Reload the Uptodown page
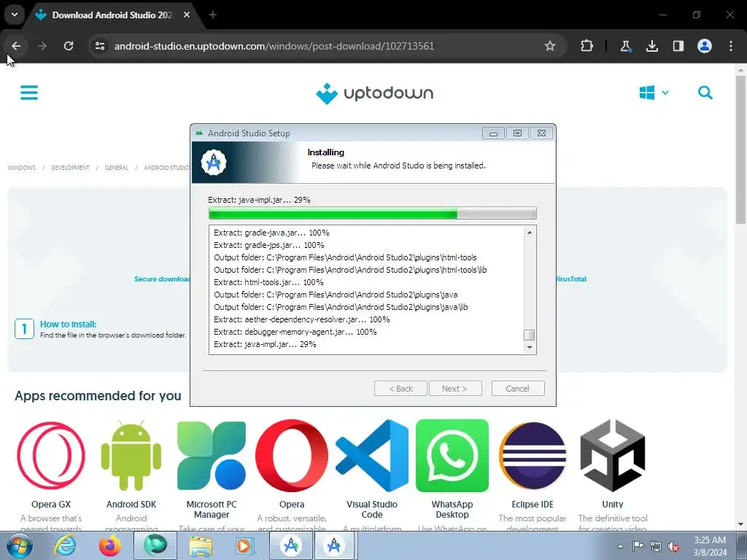 pos(69,46)
